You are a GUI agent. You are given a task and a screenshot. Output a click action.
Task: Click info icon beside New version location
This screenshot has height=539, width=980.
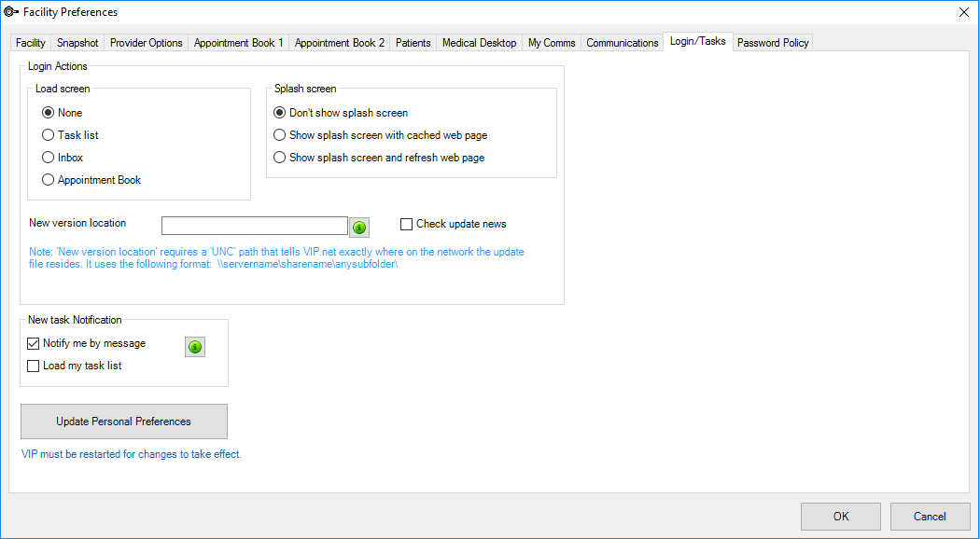[359, 228]
